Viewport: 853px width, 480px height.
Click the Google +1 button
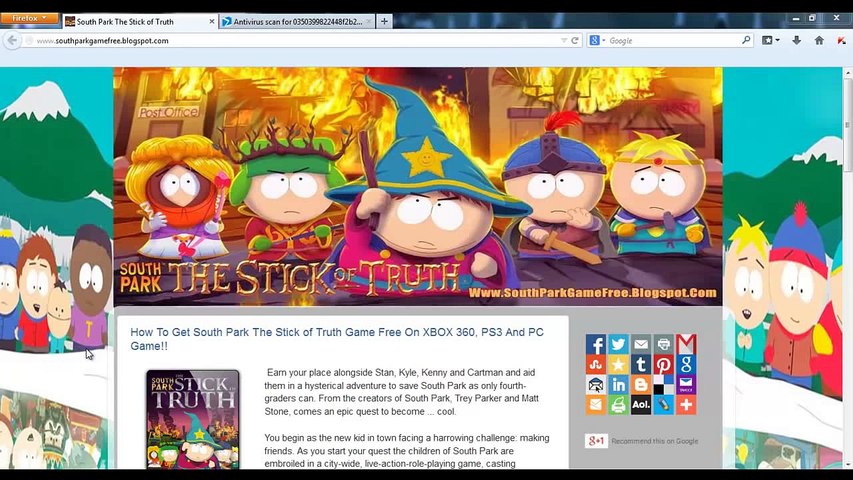(x=596, y=441)
